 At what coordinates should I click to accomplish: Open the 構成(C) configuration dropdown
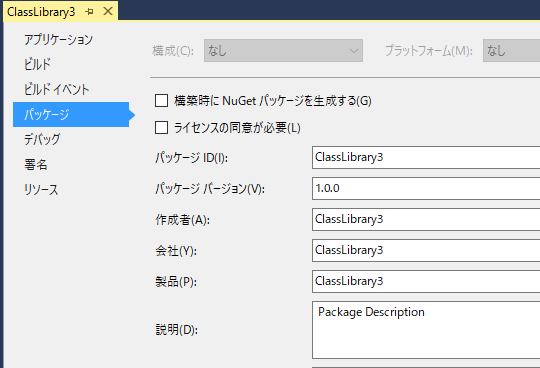click(283, 51)
